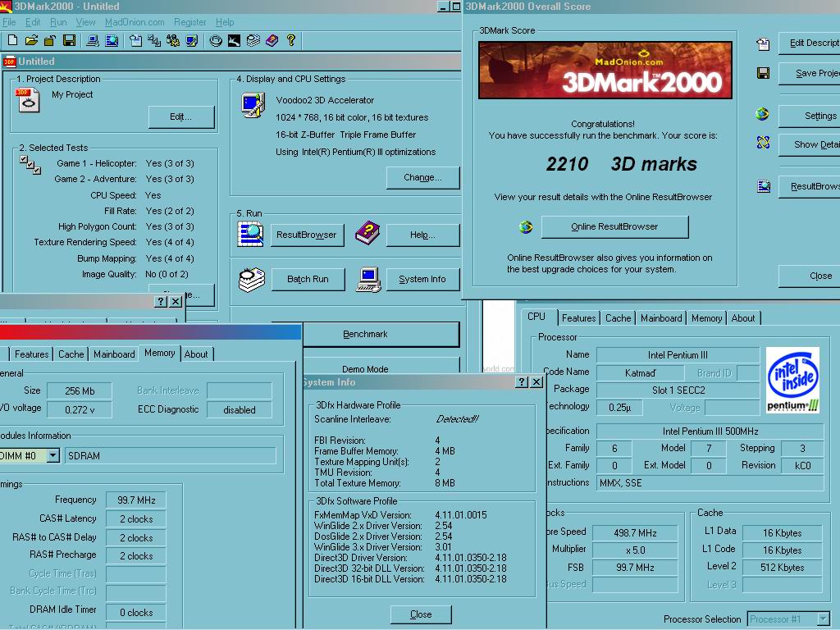Click the Edit... project description button
840x630 pixels.
click(181, 116)
